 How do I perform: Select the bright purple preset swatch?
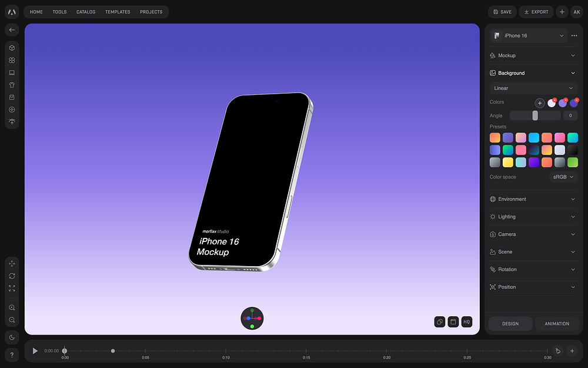(534, 163)
